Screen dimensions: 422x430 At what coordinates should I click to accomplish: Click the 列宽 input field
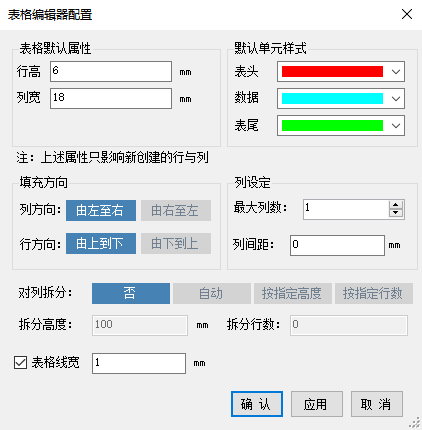click(111, 98)
